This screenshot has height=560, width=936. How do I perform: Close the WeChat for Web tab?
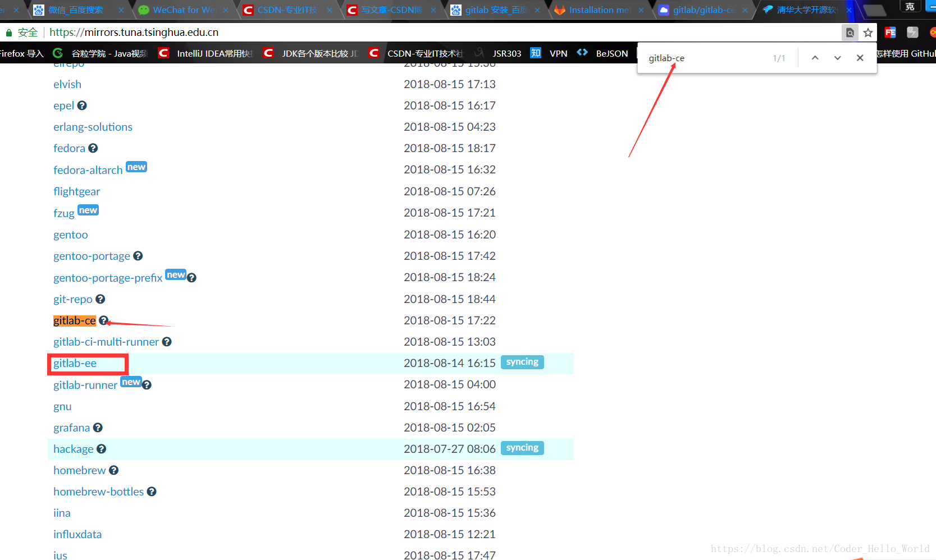(226, 10)
